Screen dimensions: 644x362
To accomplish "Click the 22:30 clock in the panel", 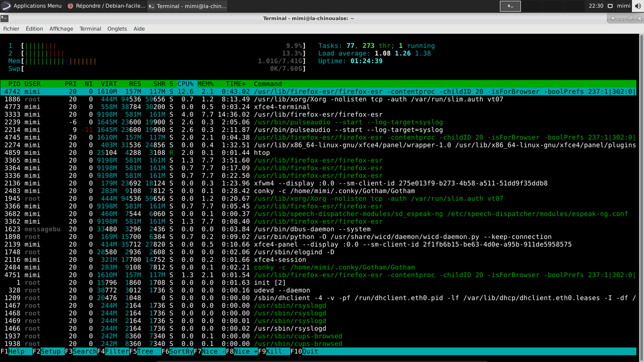I will click(x=596, y=6).
